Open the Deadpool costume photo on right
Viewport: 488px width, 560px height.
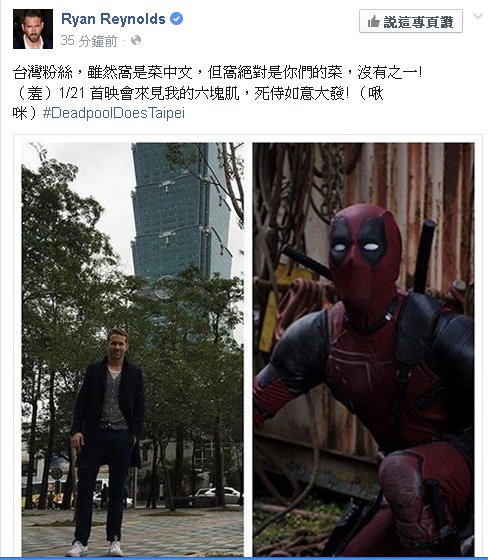coord(364,349)
